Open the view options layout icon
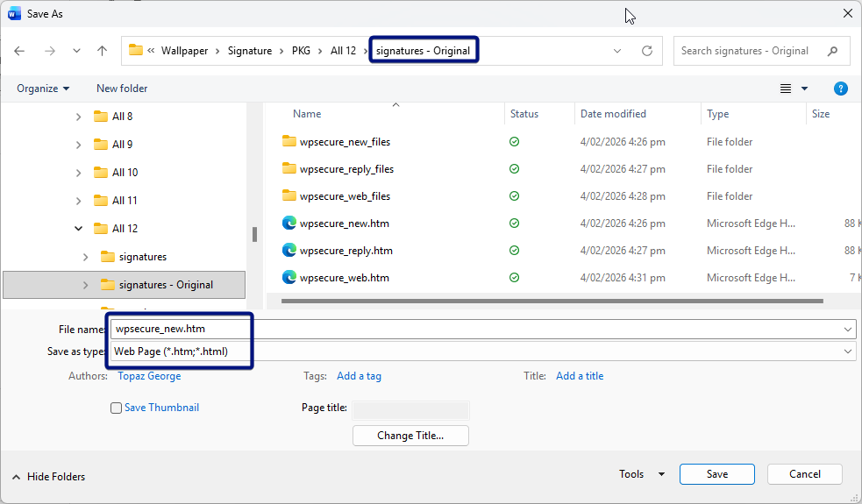 pyautogui.click(x=786, y=89)
